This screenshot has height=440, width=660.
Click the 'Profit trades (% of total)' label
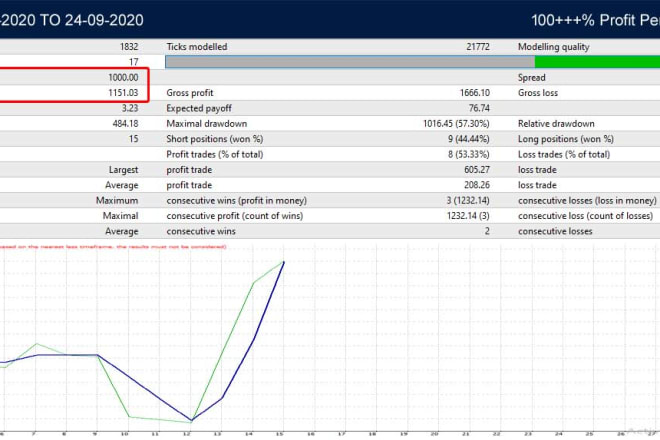click(215, 155)
